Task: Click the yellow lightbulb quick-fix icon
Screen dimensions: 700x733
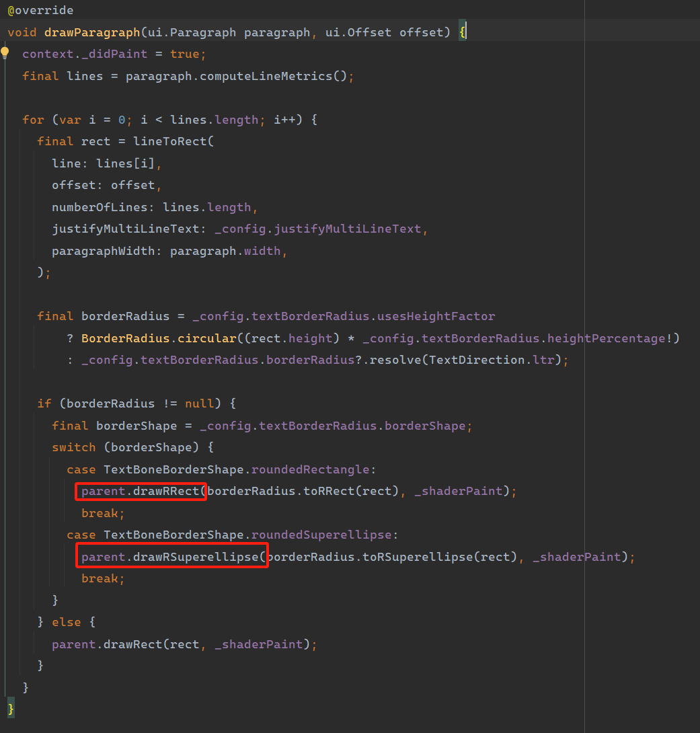Action: (x=5, y=52)
